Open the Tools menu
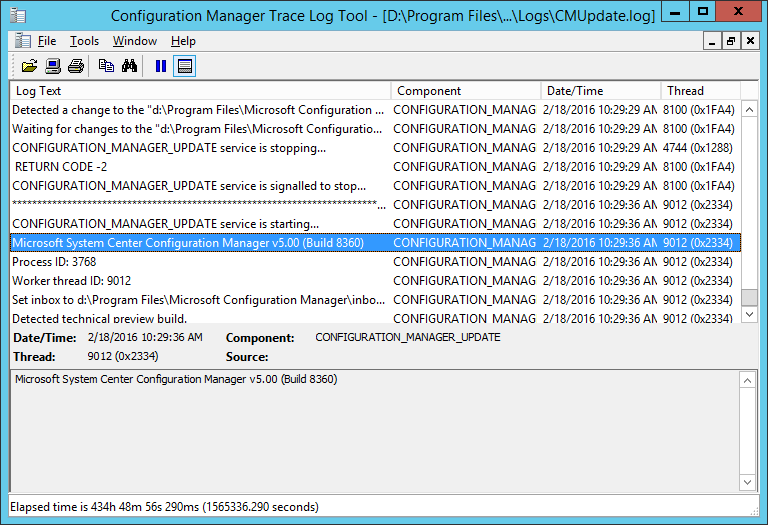The height and width of the screenshot is (525, 768). 84,41
